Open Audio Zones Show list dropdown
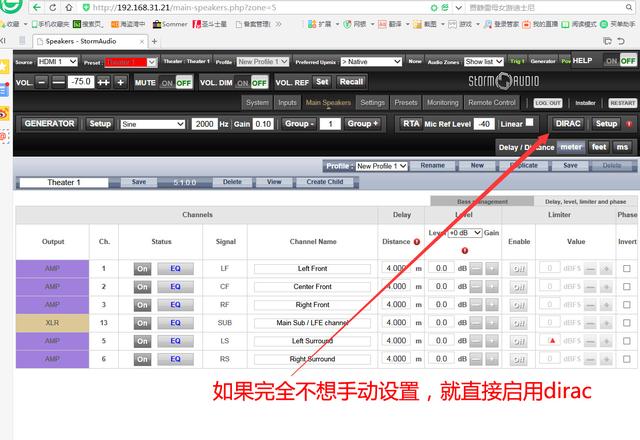640x440 pixels. pos(484,62)
